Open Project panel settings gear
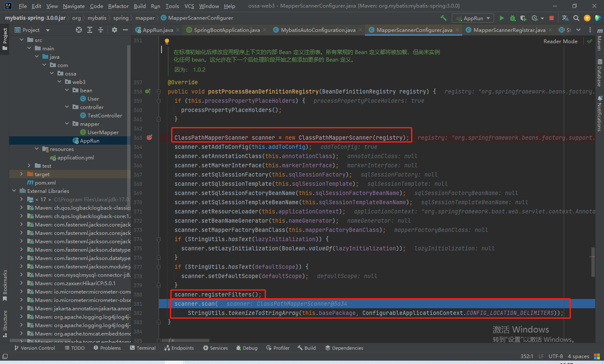604x364 pixels. point(115,30)
